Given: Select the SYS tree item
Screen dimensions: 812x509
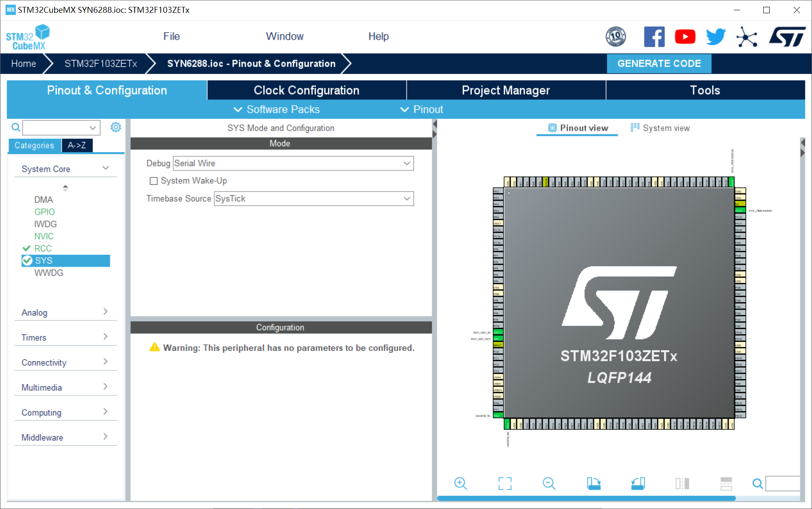Looking at the screenshot, I should [x=66, y=261].
